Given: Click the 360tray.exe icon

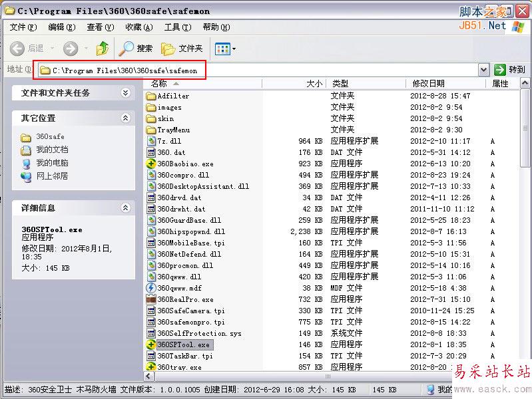Looking at the screenshot, I should coord(151,367).
